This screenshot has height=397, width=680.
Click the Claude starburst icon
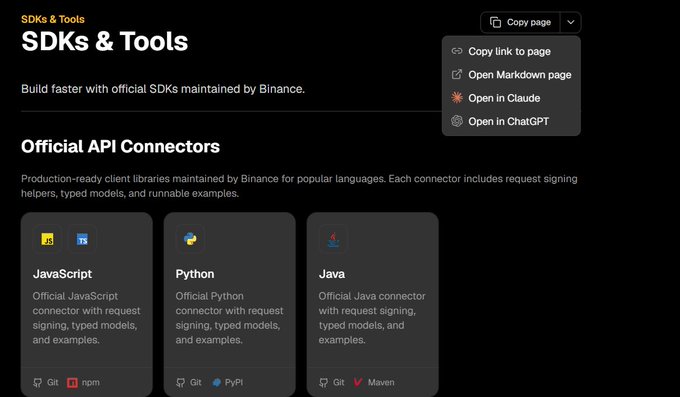tap(457, 98)
